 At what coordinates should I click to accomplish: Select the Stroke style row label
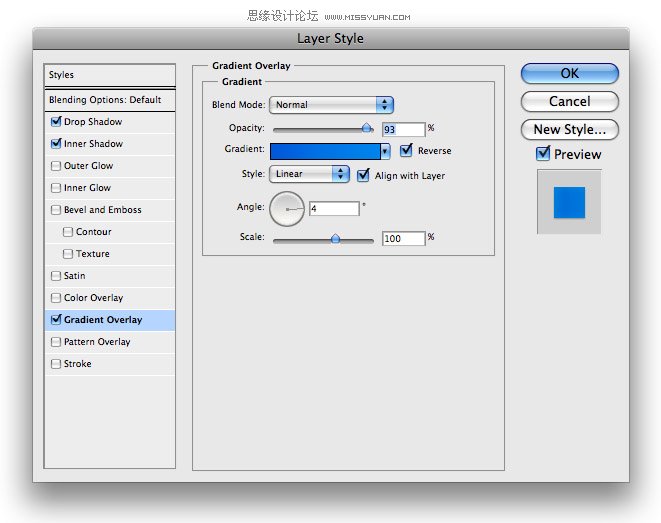(77, 364)
